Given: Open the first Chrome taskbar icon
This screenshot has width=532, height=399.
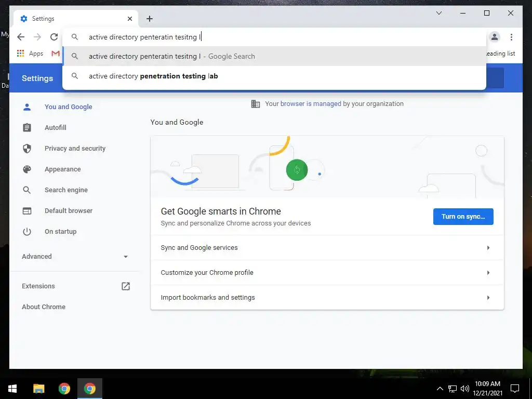Looking at the screenshot, I should pos(64,389).
